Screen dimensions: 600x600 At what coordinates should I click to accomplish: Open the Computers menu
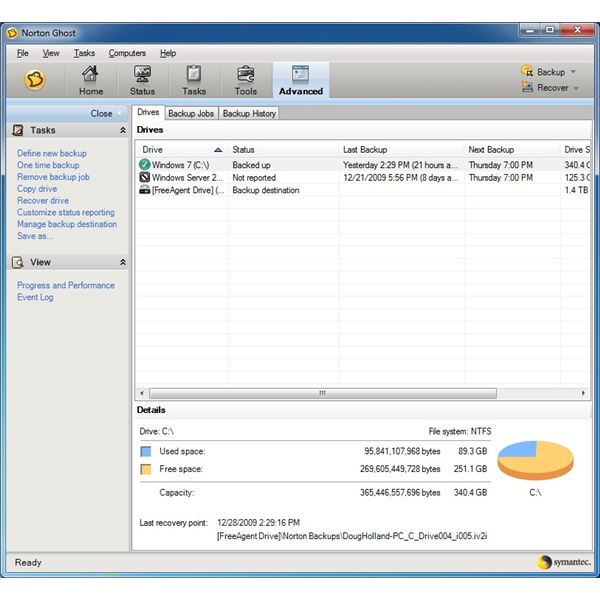[x=127, y=53]
